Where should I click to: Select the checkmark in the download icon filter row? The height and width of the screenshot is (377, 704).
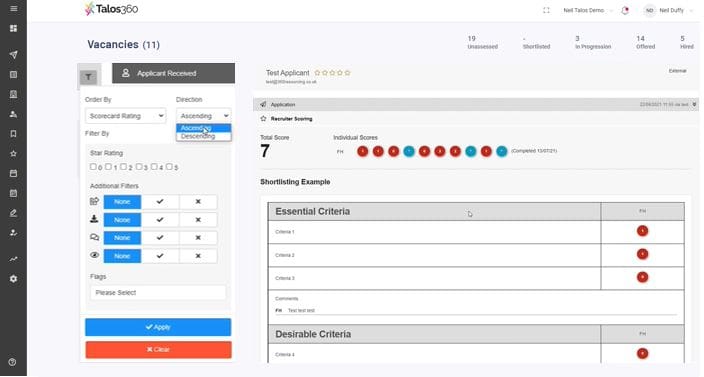click(x=160, y=219)
